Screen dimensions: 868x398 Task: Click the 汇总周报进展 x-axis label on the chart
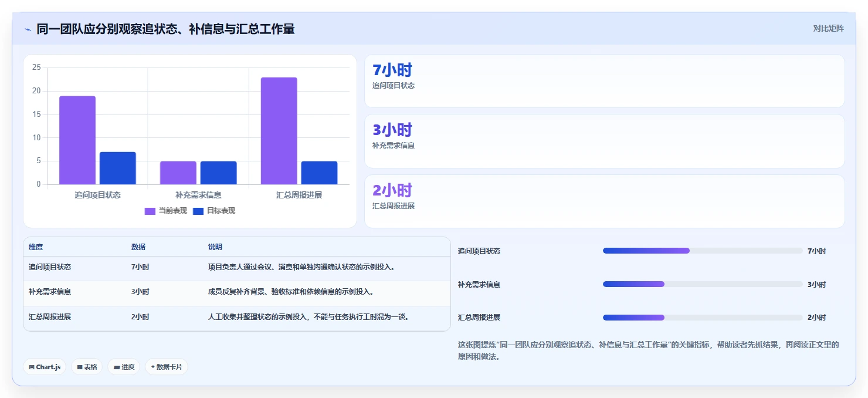(299, 195)
